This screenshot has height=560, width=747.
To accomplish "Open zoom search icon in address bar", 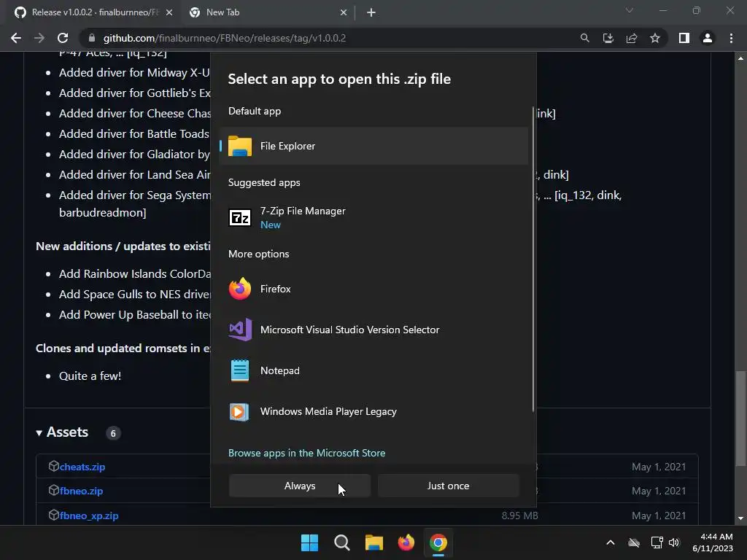I will pyautogui.click(x=584, y=38).
